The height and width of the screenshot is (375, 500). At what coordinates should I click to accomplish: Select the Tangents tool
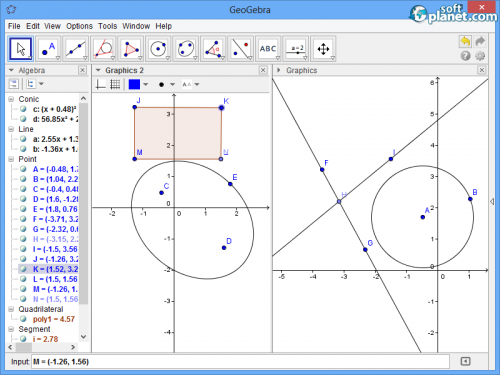[x=103, y=49]
